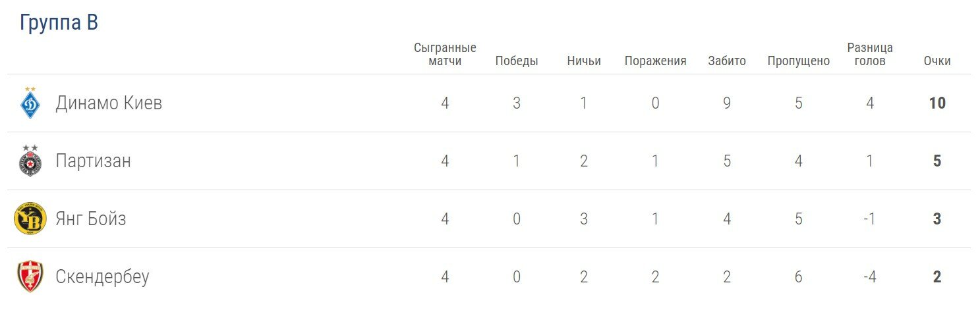The height and width of the screenshot is (312, 980).
Task: Click the Победы column header
Action: (517, 61)
